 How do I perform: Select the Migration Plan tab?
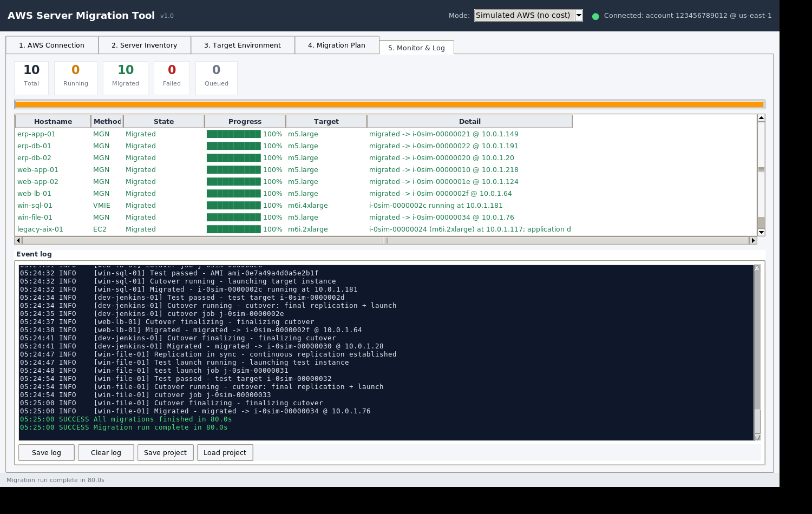337,45
